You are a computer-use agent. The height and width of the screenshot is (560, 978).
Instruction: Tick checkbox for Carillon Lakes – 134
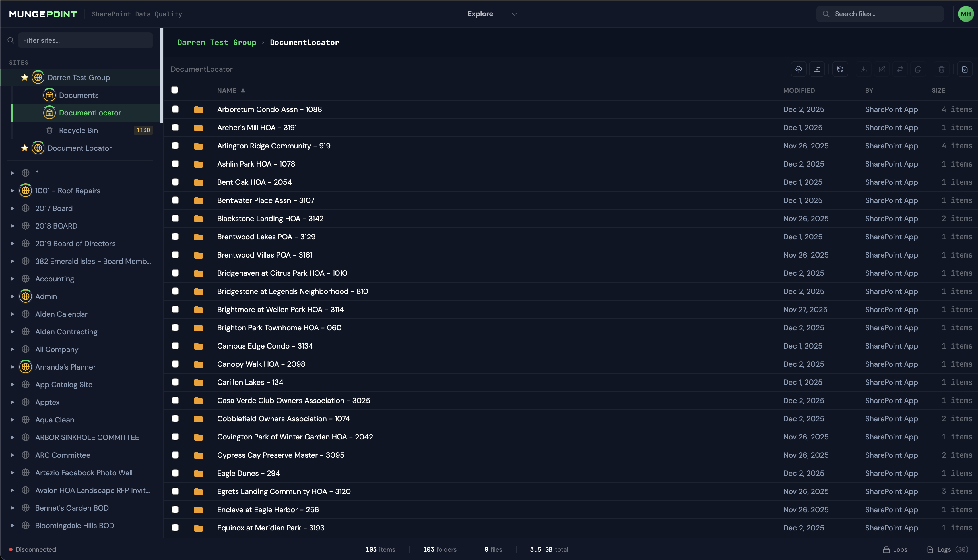(175, 382)
